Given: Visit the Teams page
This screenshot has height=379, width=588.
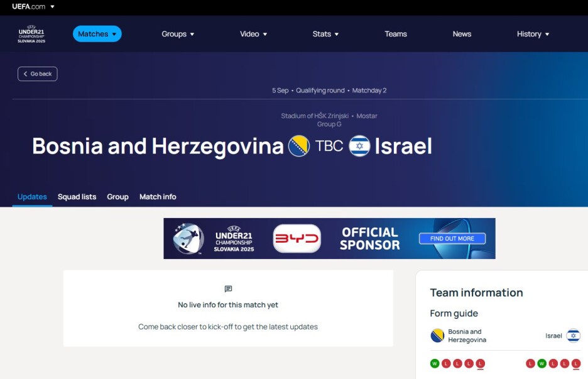Looking at the screenshot, I should tap(395, 34).
